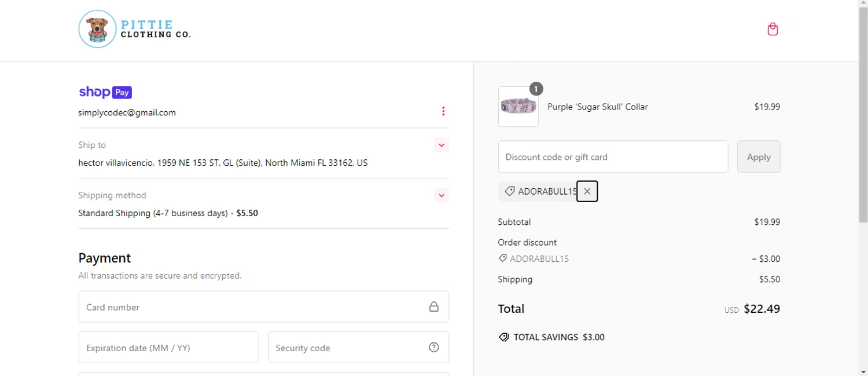The image size is (868, 376).
Task: Click the Total amount $22.49
Action: pyautogui.click(x=762, y=309)
